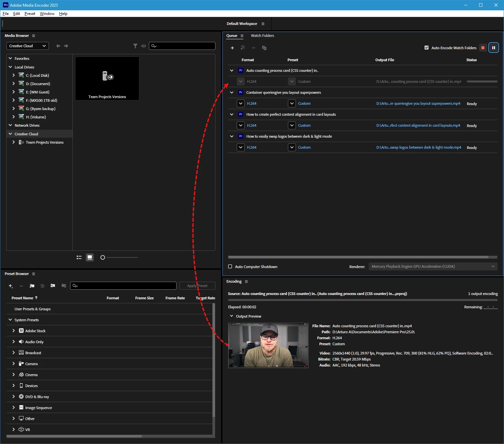Viewport: 504px width, 444px height.
Task: Open the File menu
Action: [x=6, y=14]
